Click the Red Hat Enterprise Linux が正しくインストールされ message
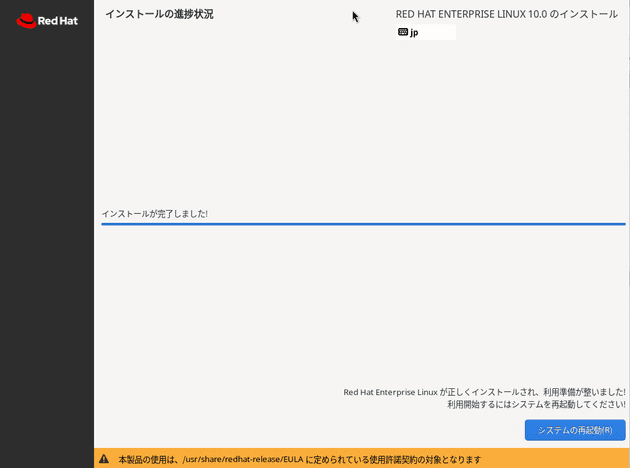Image resolution: width=630 pixels, height=468 pixels. 484,392
